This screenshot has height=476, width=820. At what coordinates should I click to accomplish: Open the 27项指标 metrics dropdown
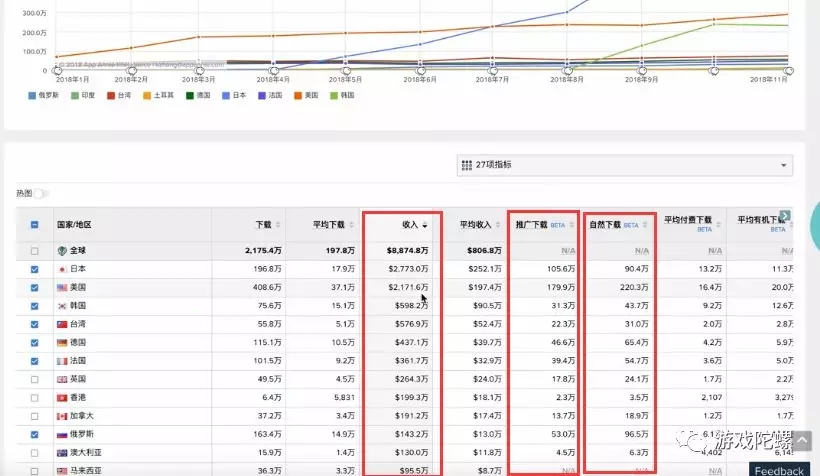[x=624, y=165]
